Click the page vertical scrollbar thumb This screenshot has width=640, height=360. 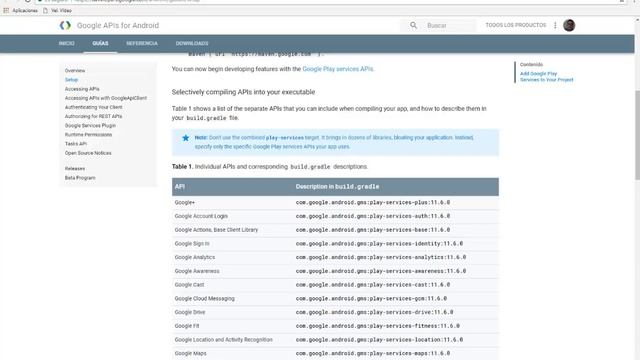pos(637,135)
